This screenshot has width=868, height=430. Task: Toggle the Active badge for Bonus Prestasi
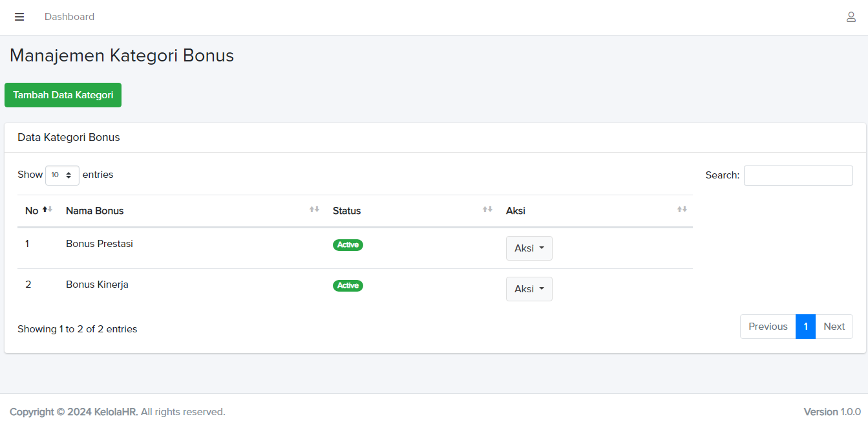point(348,244)
